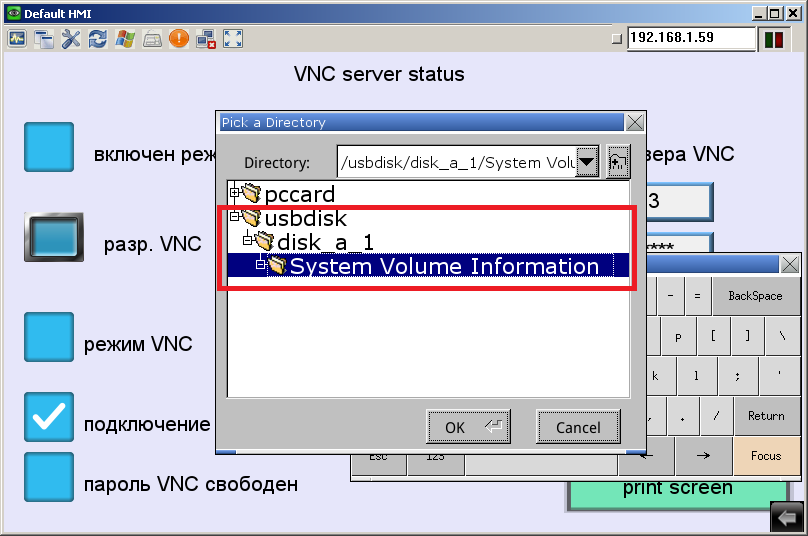This screenshot has width=808, height=536.
Task: Click the Directory path text field
Action: [457, 162]
